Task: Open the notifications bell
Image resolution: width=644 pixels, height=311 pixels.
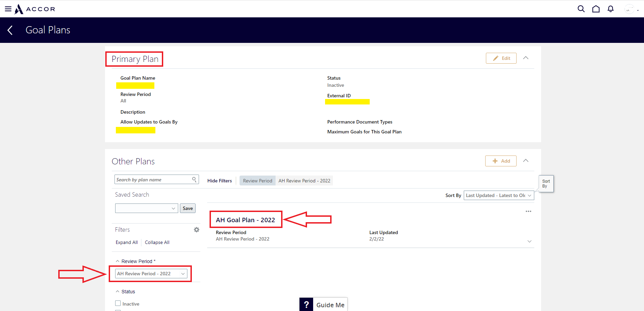Action: 611,9
